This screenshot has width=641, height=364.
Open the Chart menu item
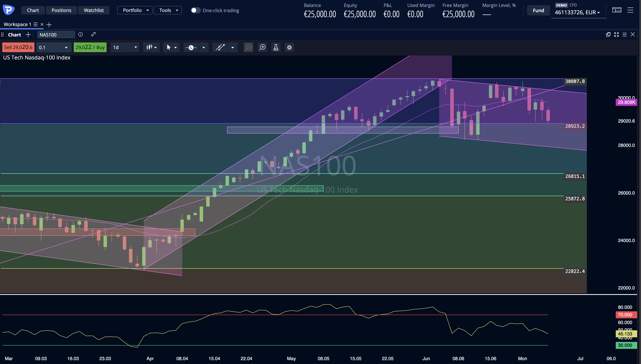[33, 10]
